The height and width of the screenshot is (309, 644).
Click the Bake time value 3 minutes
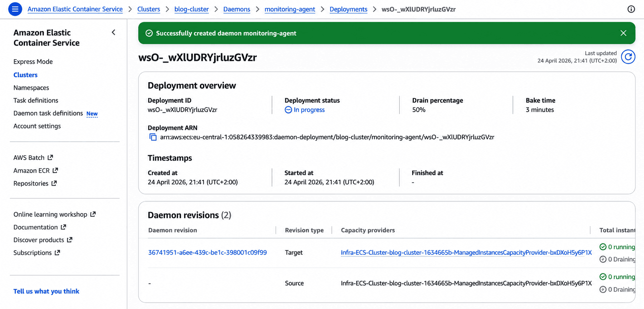pos(540,110)
